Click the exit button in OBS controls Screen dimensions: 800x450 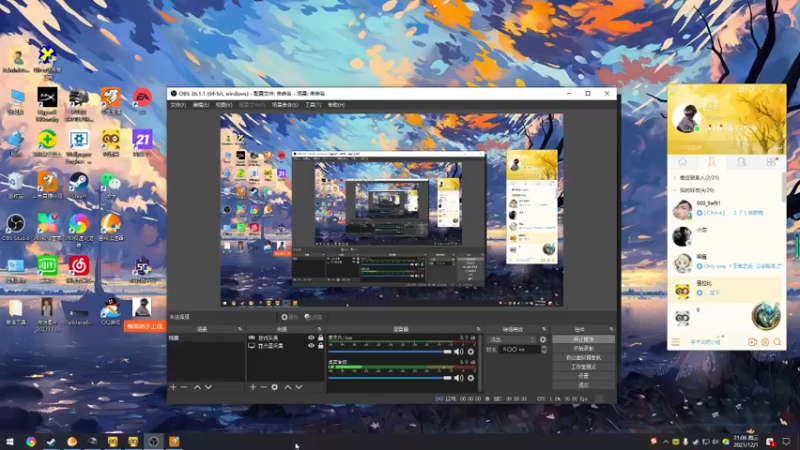click(583, 385)
